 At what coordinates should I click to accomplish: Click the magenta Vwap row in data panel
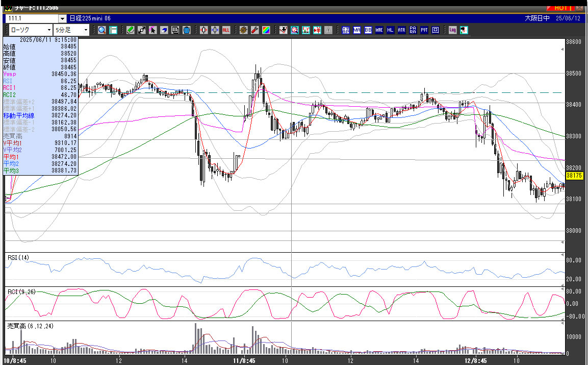[x=40, y=74]
